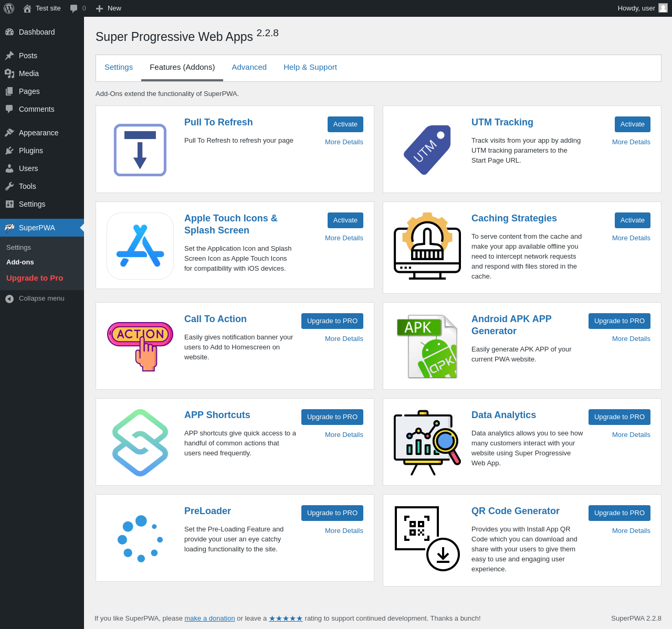The height and width of the screenshot is (629, 672).
Task: Click the Collapse menu label
Action: coord(41,298)
